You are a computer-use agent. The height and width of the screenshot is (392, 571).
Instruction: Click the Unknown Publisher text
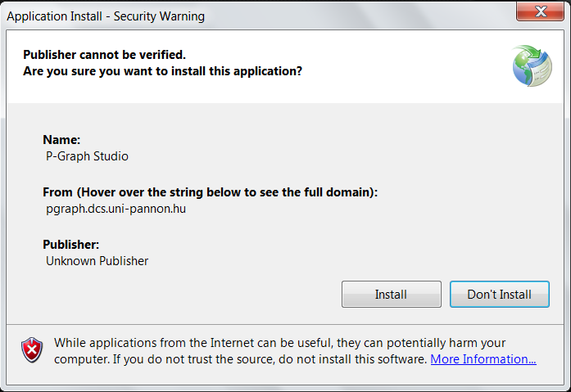[97, 261]
